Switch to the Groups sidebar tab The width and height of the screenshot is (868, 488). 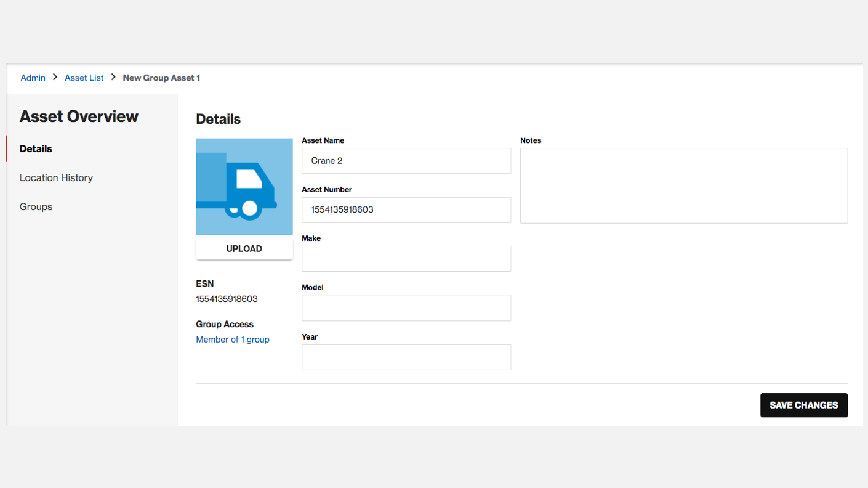[x=36, y=206]
